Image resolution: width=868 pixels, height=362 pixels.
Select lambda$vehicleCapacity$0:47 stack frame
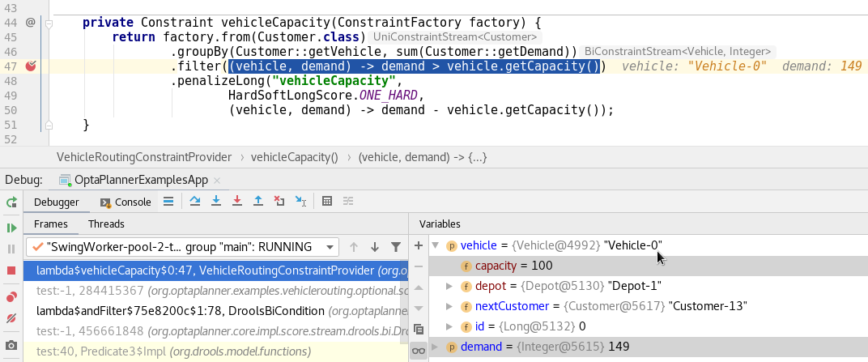(216, 270)
